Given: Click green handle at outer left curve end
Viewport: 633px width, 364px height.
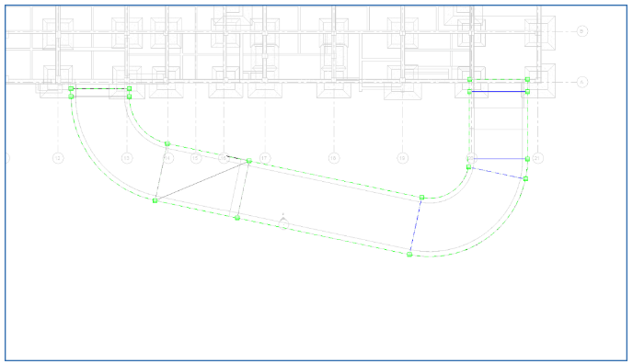Looking at the screenshot, I should tap(155, 200).
